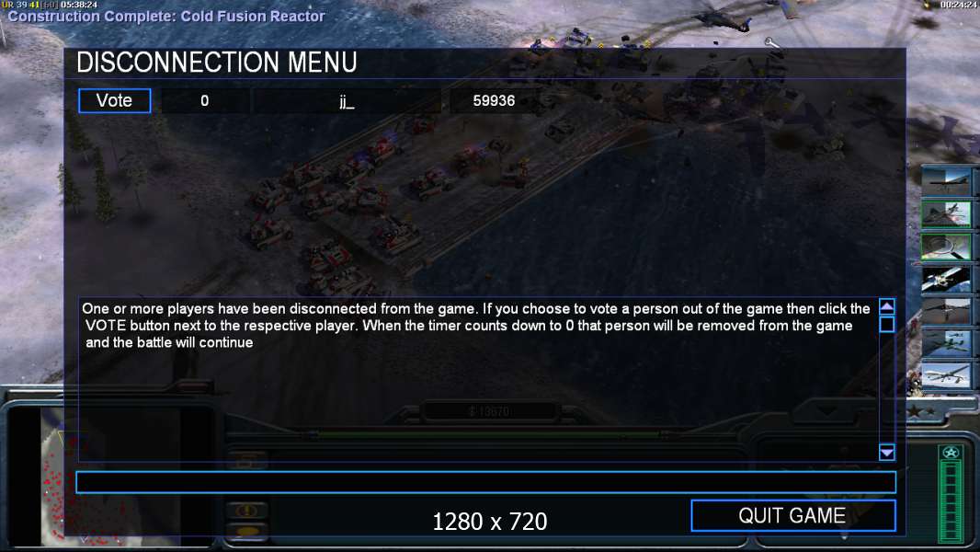This screenshot has width=980, height=552.
Task: Choose the dark gunship power icon
Action: (x=946, y=311)
